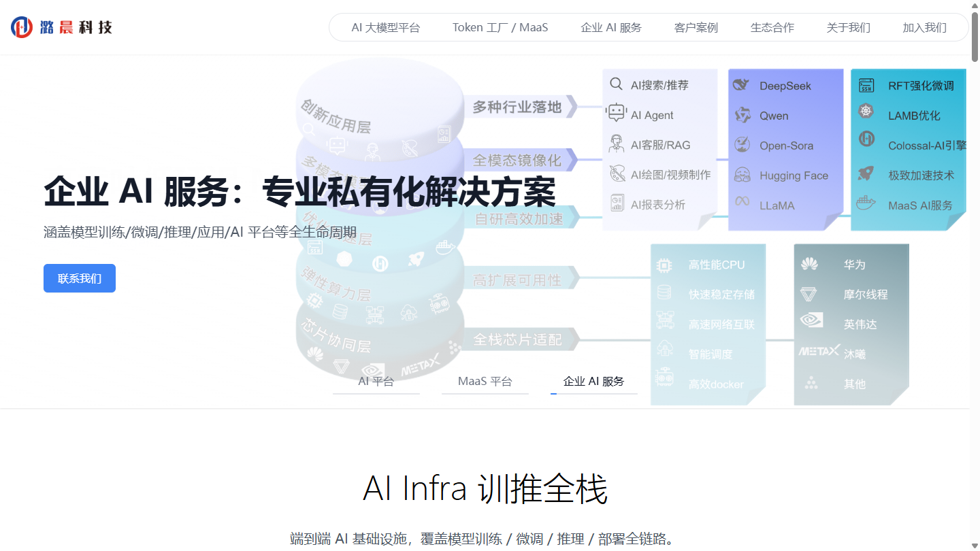
Task: Click the AI搜索/推荐 magnifier icon
Action: pos(616,84)
